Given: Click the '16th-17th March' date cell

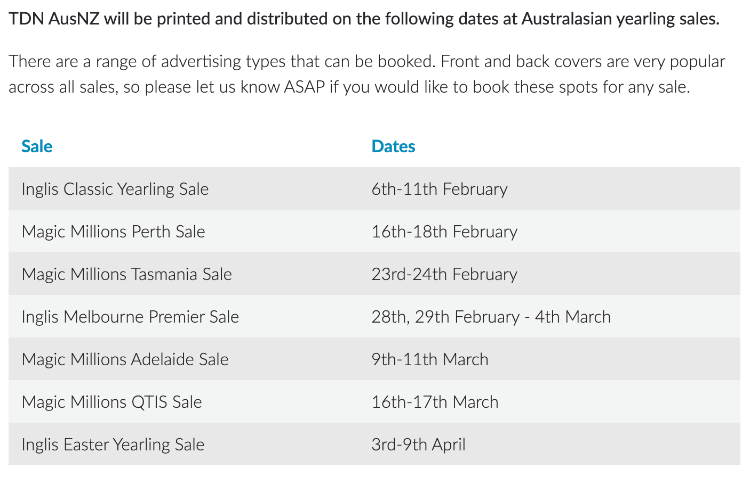Looking at the screenshot, I should coord(435,402).
